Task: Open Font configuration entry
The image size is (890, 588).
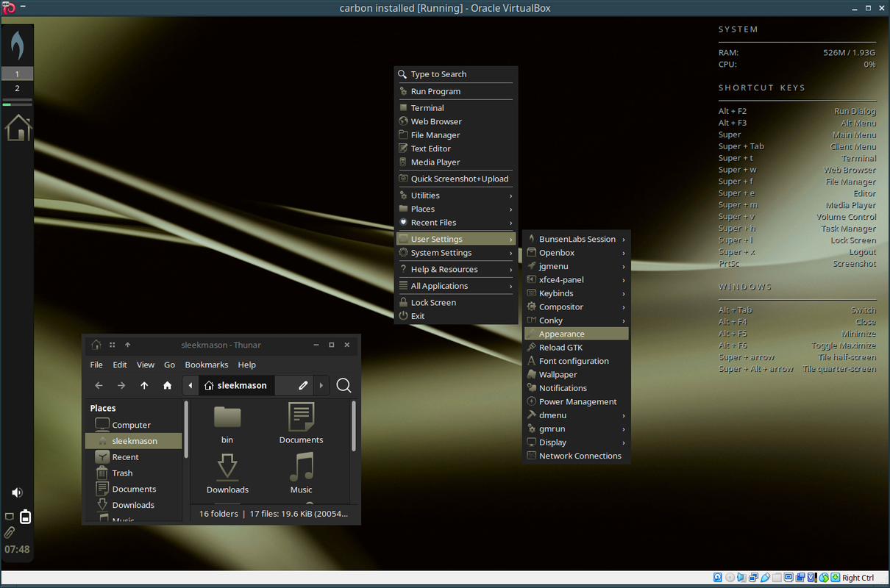Action: [577, 361]
